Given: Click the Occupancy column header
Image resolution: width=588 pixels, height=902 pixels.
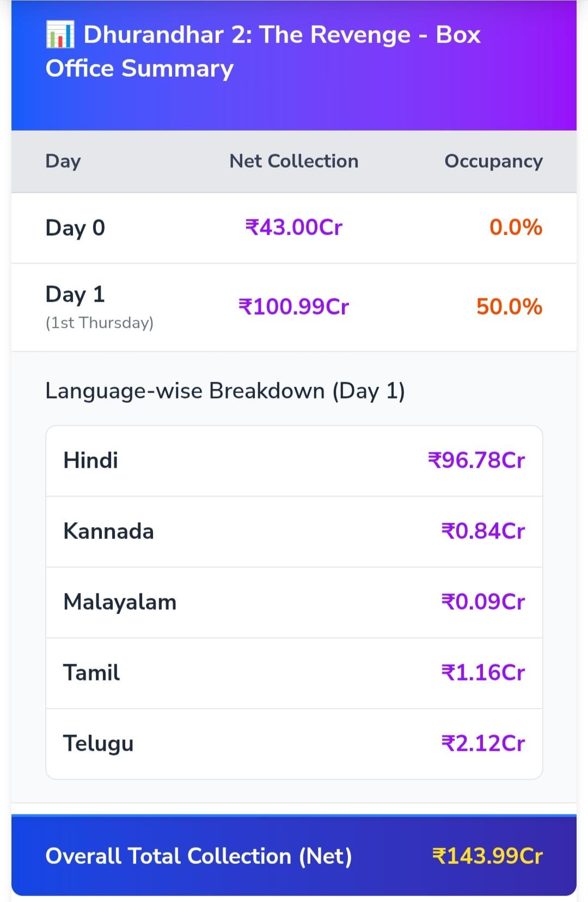Looking at the screenshot, I should pos(493,161).
